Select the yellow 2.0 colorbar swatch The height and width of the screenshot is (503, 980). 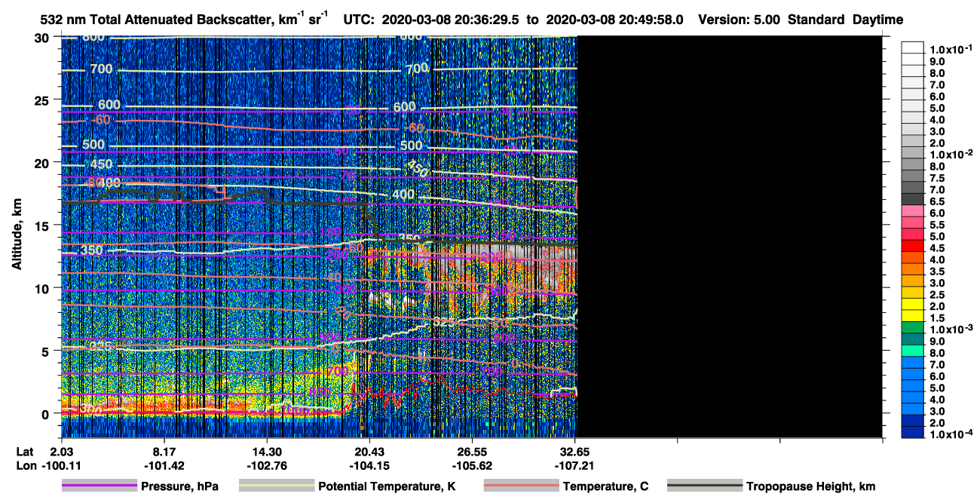[913, 306]
